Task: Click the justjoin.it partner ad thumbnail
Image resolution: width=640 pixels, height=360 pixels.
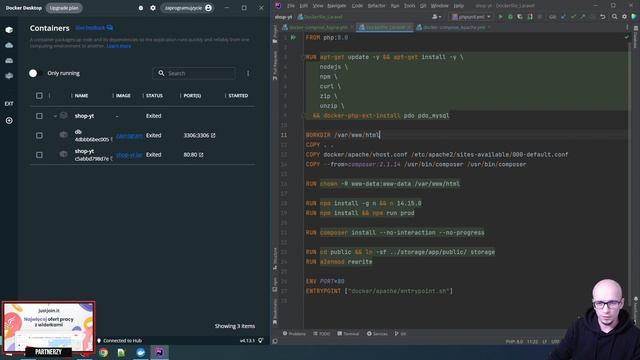Action: click(x=49, y=327)
